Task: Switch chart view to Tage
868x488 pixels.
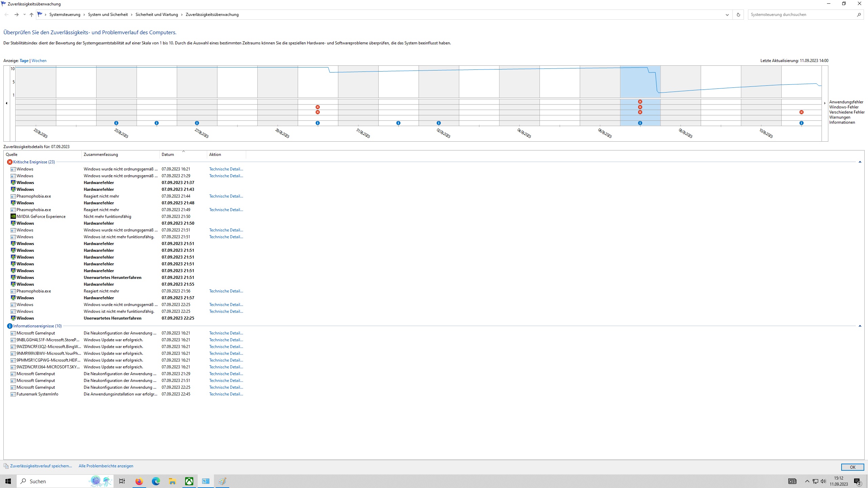Action: tap(24, 61)
